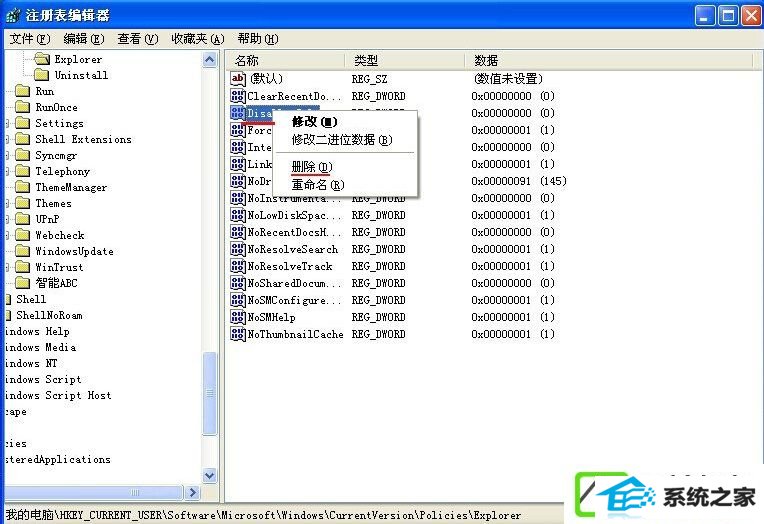
Task: Click the NoLowDiskSpac... DWORD icon
Action: (x=238, y=215)
